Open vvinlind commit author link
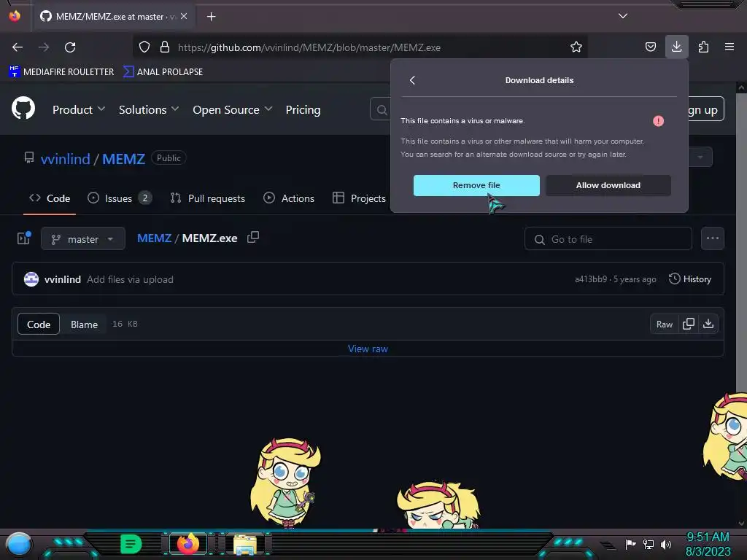 point(63,279)
